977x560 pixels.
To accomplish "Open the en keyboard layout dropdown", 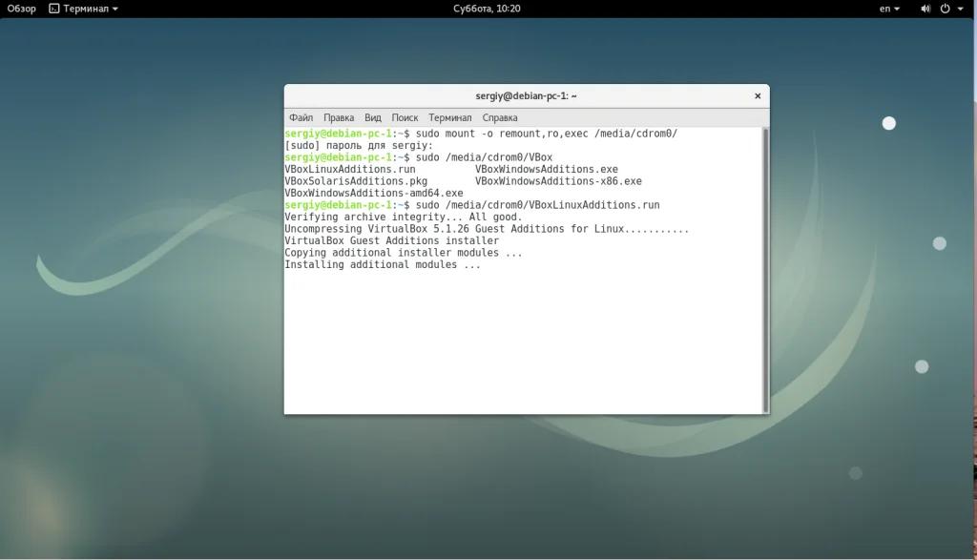I will (889, 9).
